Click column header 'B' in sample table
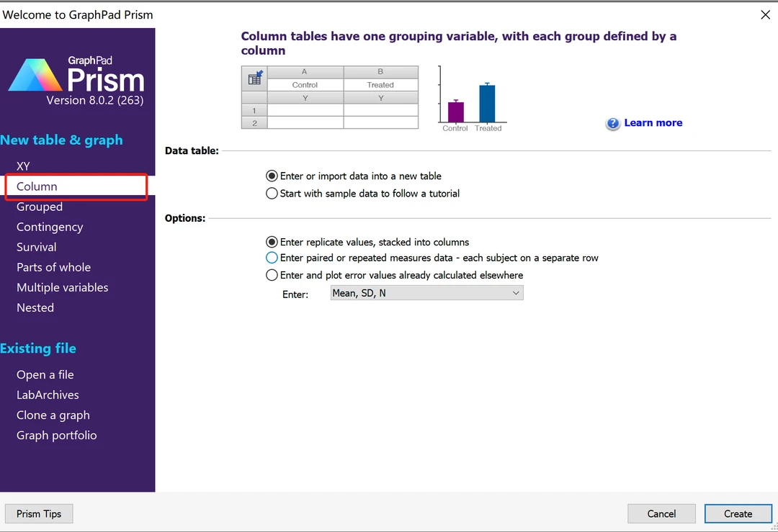778x532 pixels. pyautogui.click(x=380, y=72)
